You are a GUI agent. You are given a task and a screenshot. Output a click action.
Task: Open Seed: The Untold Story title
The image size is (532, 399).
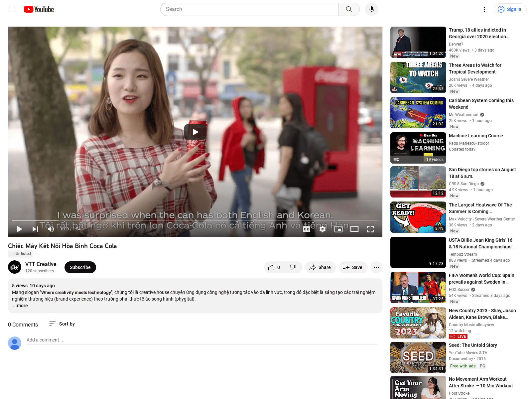pyautogui.click(x=473, y=345)
